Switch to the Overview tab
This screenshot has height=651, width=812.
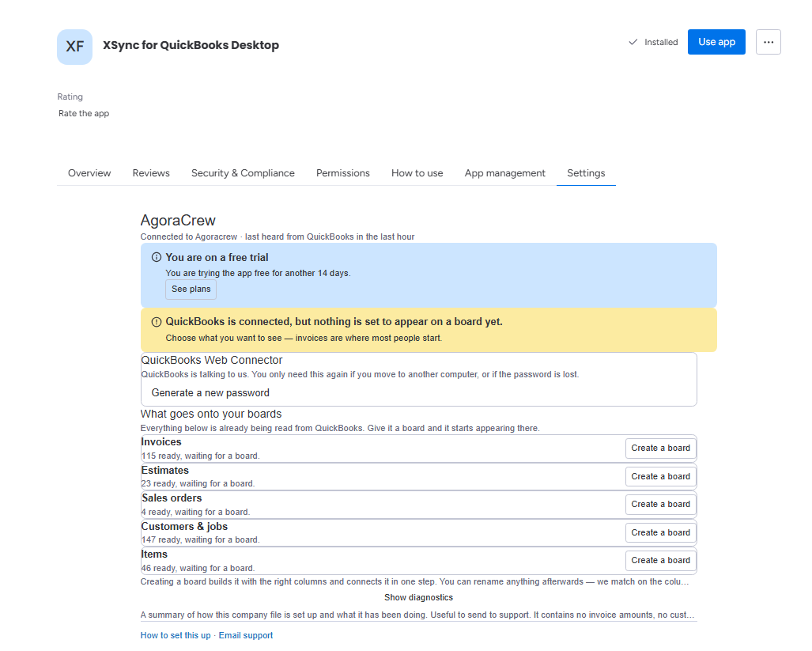(89, 173)
